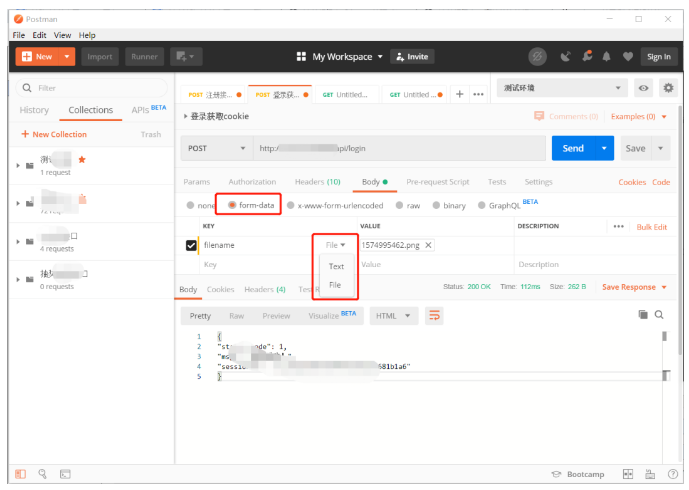Open the capture requests satellite icon
Screen dimensions: 689x490
[x=566, y=56]
